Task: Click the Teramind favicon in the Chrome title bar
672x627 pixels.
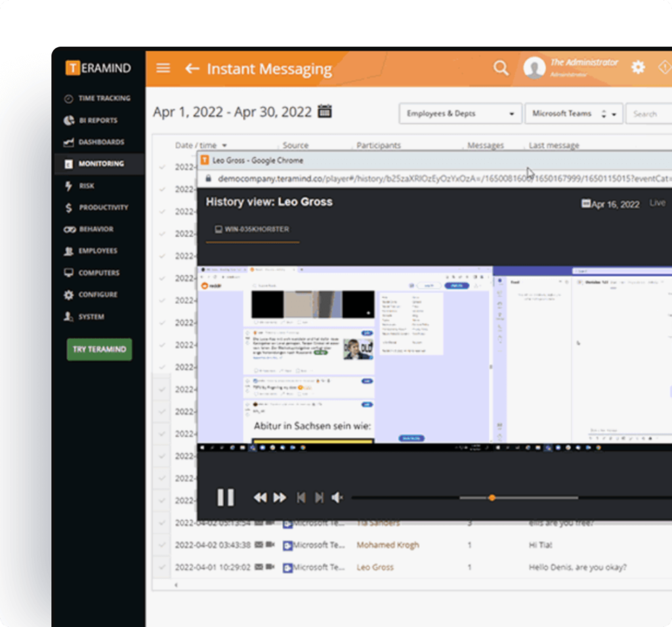Action: (205, 160)
